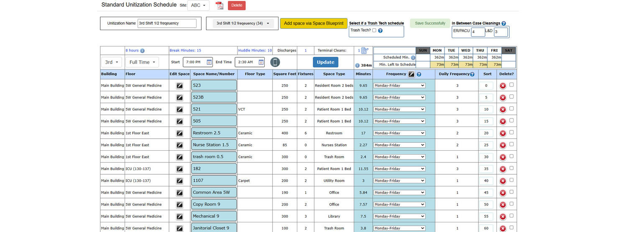Check delete box for Restroom 2.5
Screen dimensions: 644x232
[511, 132]
